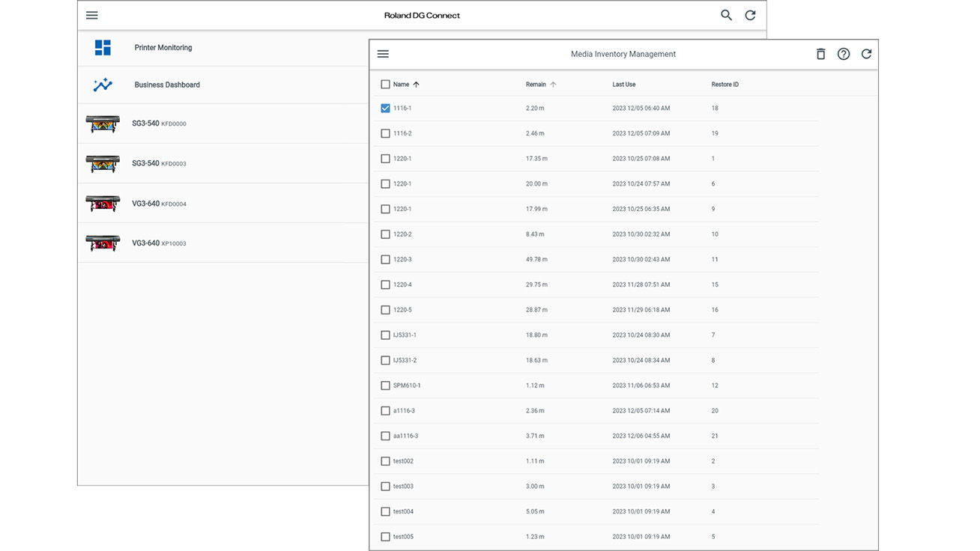
Task: Check the SPM610-1 media checkbox
Action: (385, 386)
